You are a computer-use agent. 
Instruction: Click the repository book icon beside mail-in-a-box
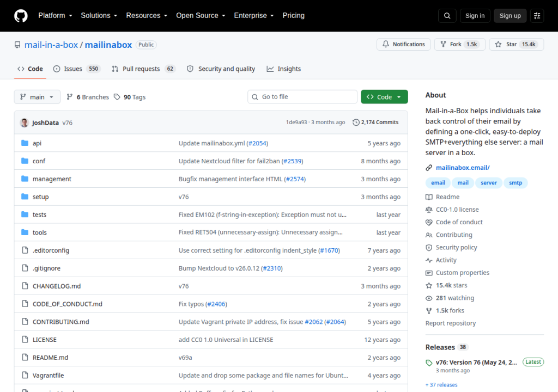(17, 45)
